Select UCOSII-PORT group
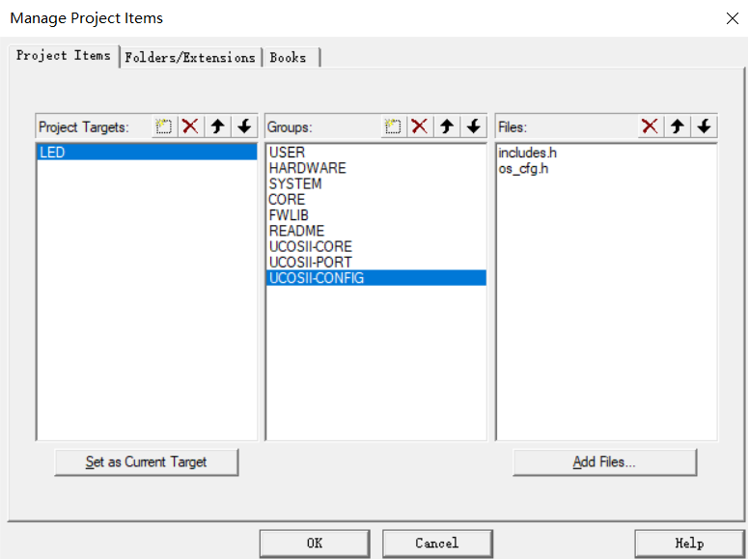 pos(375,263)
